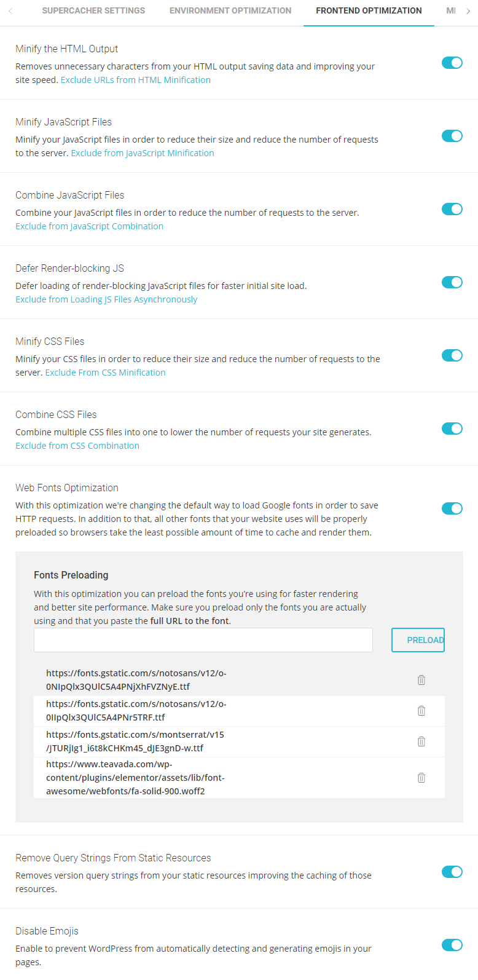Turn off Defer Render-blocking JS
The image size is (478, 980).
(452, 282)
